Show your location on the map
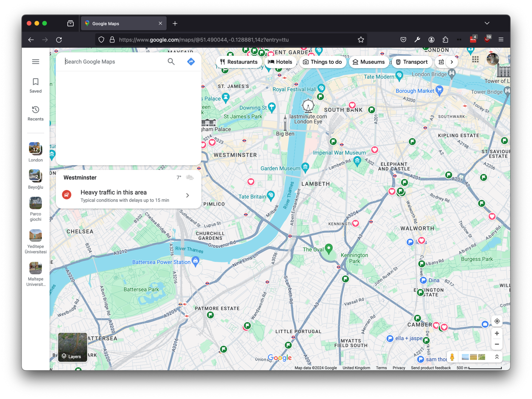 (497, 321)
